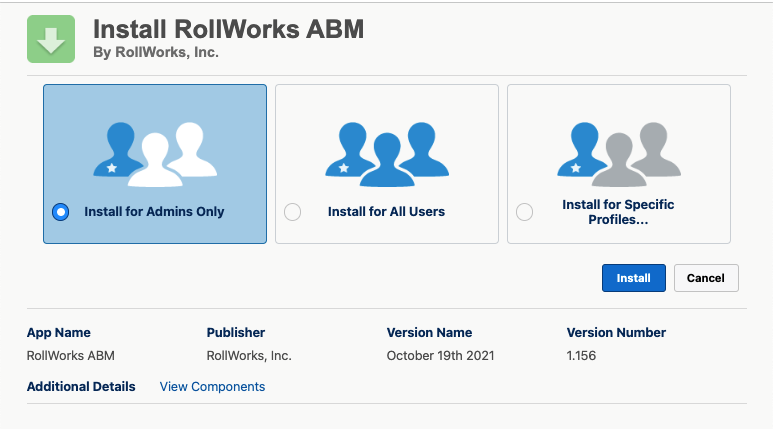
Task: Cancel the package installation
Action: click(x=706, y=278)
